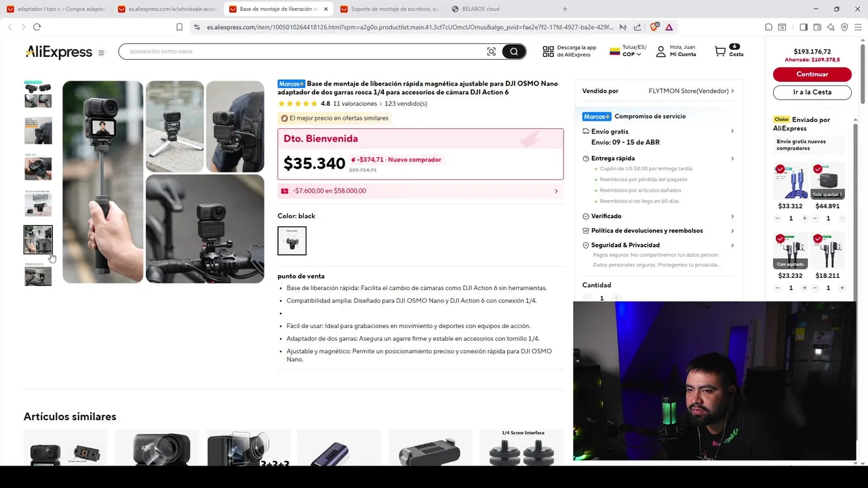Open the Leo AI sparkle icon
The image size is (868, 488).
point(831,27)
